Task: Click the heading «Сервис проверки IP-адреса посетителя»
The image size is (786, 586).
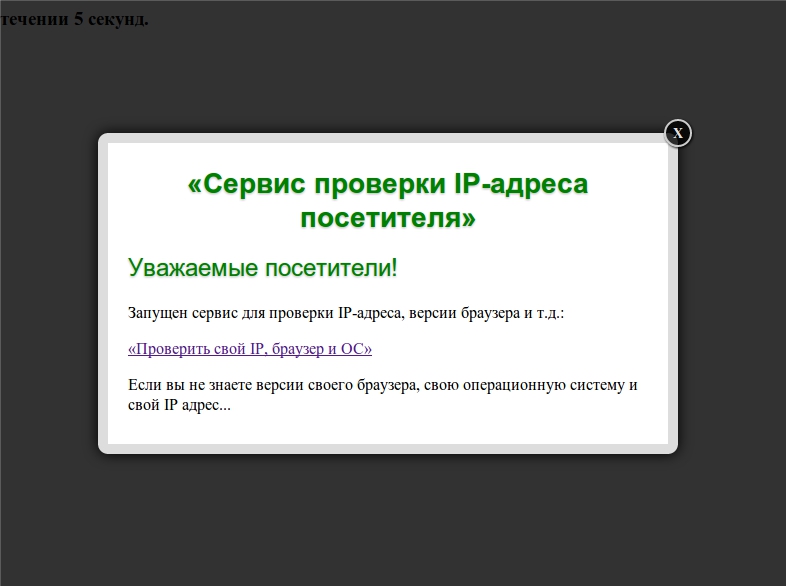Action: (x=388, y=201)
